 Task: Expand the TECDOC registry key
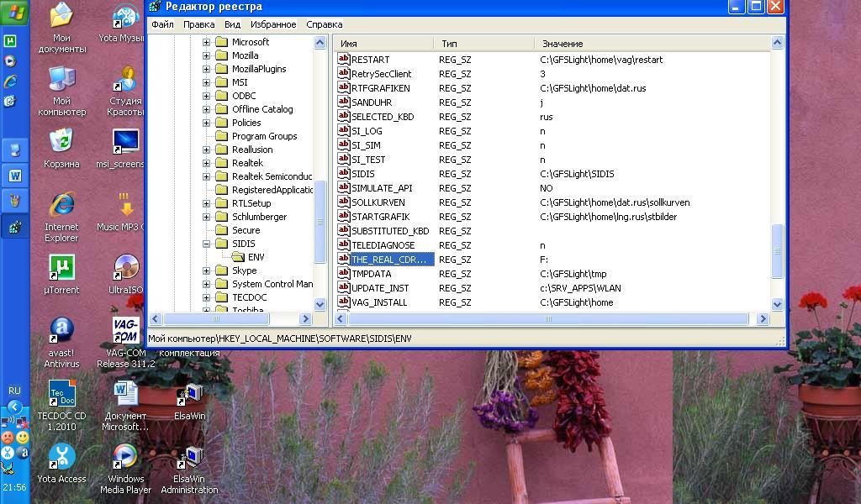(x=207, y=297)
